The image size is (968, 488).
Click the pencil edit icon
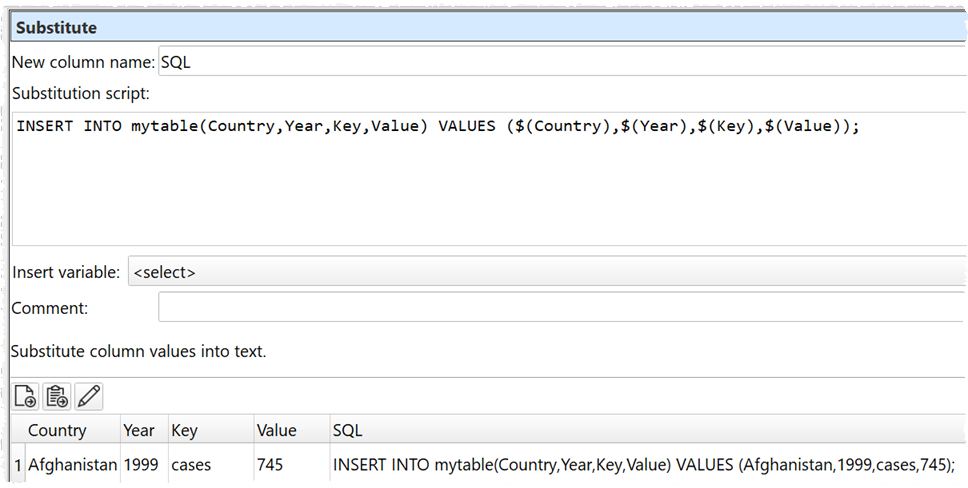[x=88, y=396]
